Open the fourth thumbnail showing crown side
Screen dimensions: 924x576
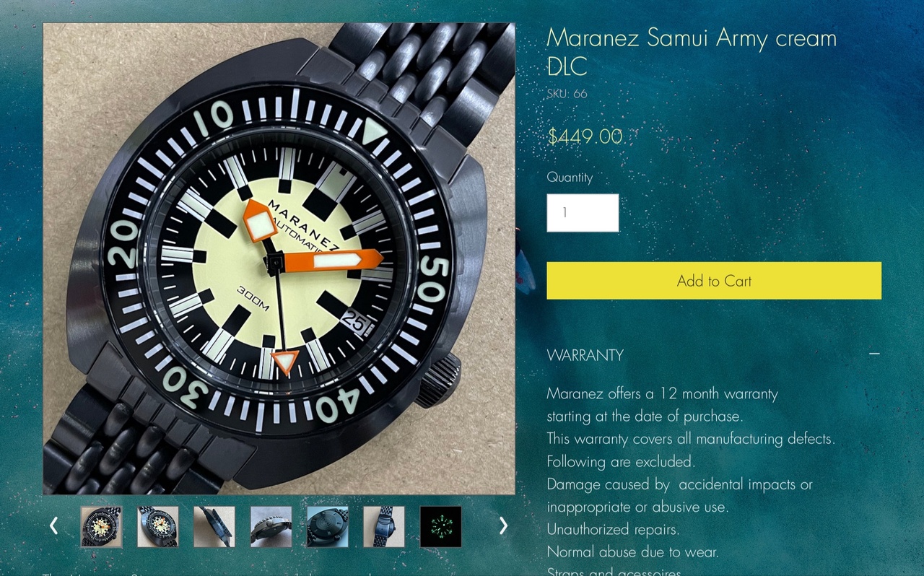271,527
